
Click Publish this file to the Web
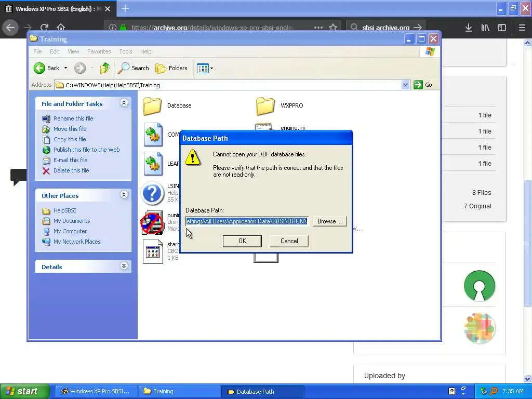click(87, 150)
